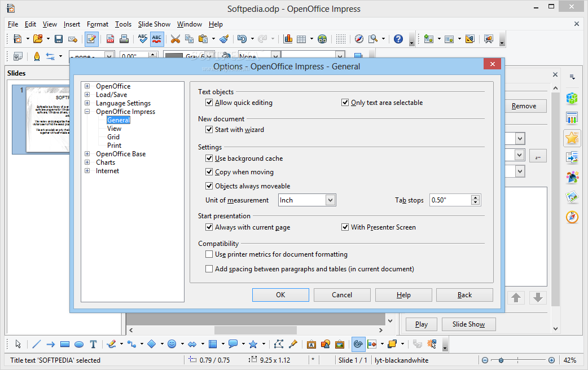Expand the Language Settings node
Screen dimensions: 588x370
pyautogui.click(x=87, y=103)
